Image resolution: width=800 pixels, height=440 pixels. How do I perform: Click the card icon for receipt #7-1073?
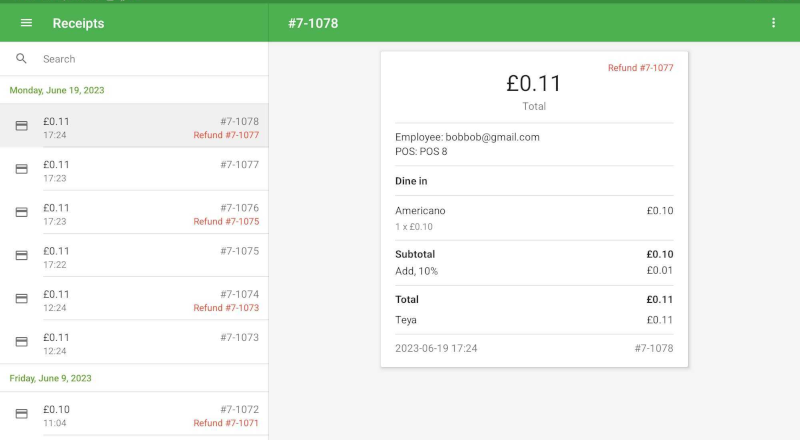[x=21, y=341]
